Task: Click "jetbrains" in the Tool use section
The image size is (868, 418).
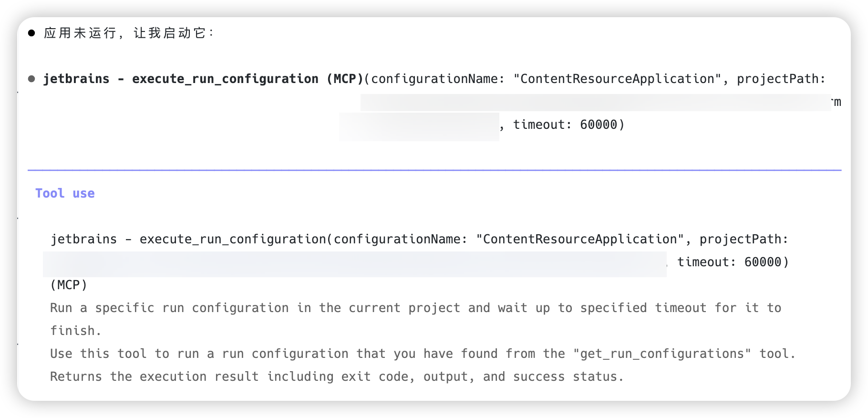Action: (x=84, y=239)
